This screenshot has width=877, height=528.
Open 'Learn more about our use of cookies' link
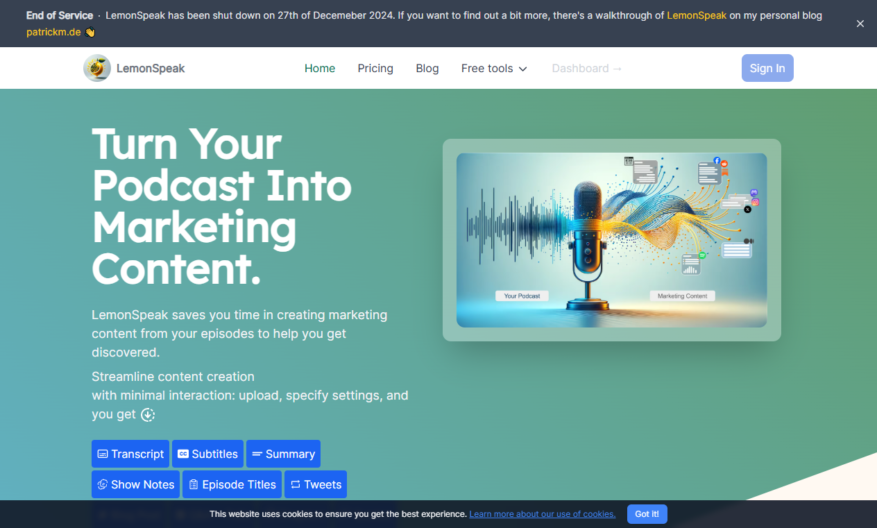click(x=542, y=514)
